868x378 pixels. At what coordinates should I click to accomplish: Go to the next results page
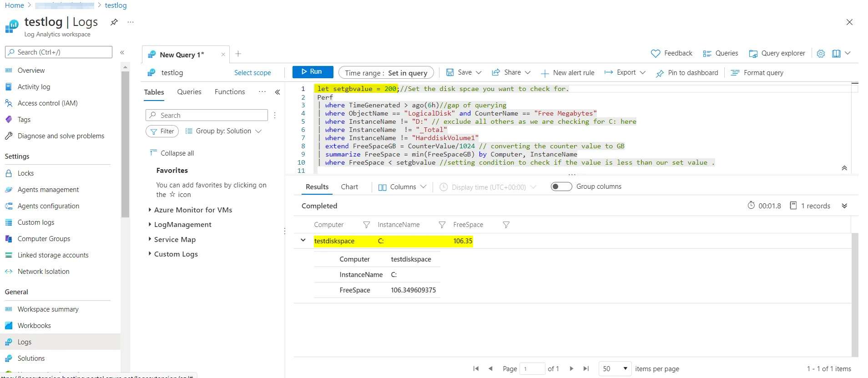571,368
